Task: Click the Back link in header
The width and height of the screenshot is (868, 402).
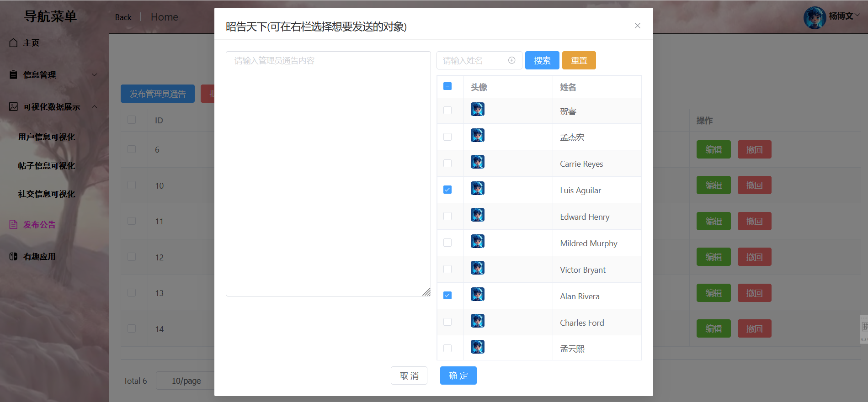Action: pyautogui.click(x=123, y=17)
